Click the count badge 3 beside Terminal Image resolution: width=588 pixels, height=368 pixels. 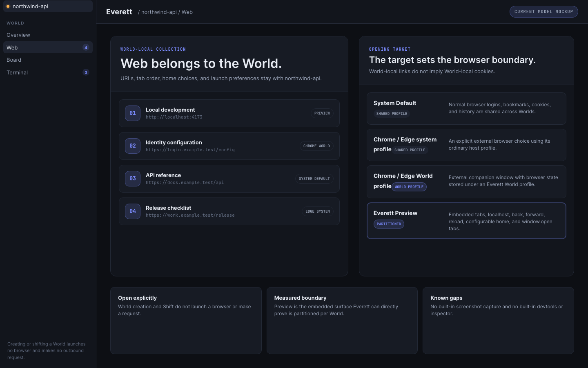[86, 72]
